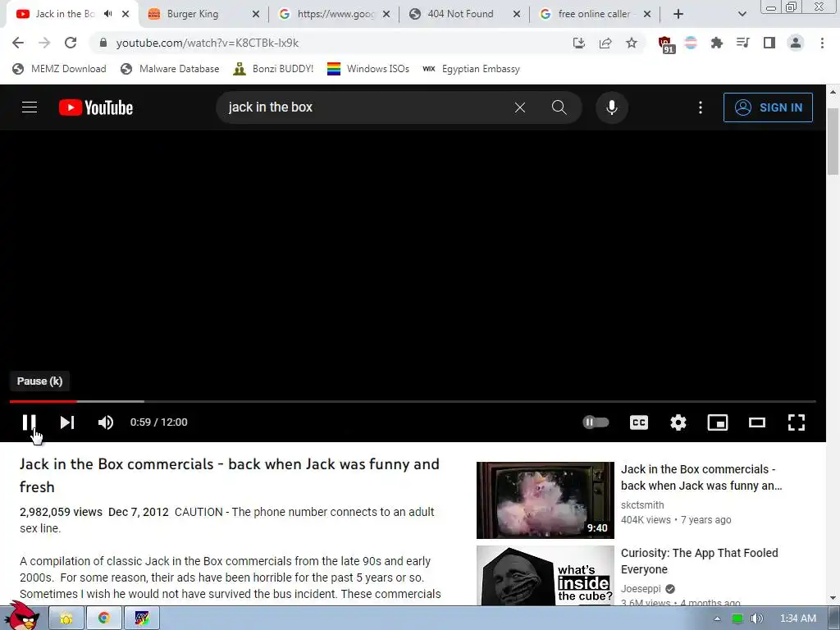Open Bonzi BUDDY! bookmark
840x630 pixels.
(x=273, y=69)
